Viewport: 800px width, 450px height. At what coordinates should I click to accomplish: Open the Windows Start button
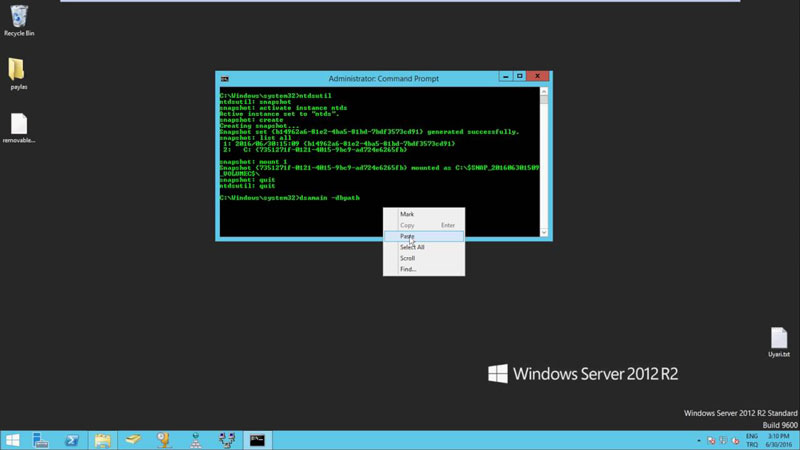pyautogui.click(x=12, y=440)
